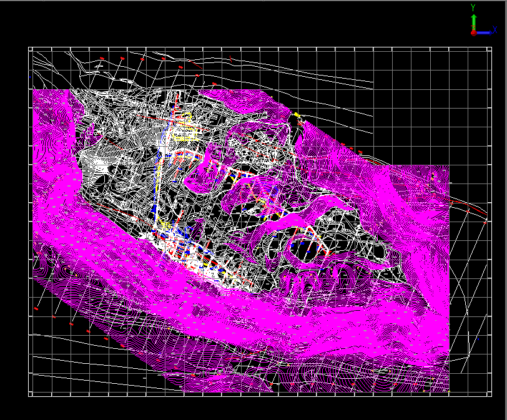Select the leftmost red marker at lower-left
507x420 pixels.
tap(36, 308)
